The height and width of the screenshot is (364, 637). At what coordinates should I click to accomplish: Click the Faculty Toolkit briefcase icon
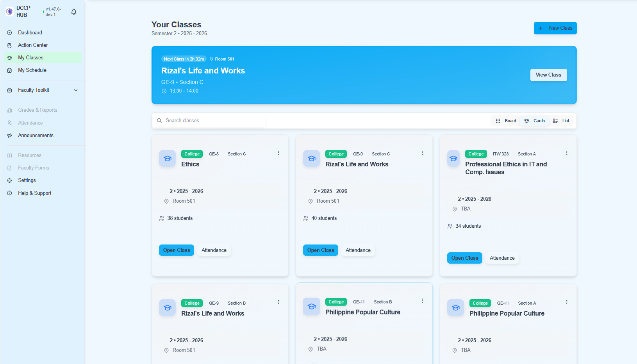(9, 90)
